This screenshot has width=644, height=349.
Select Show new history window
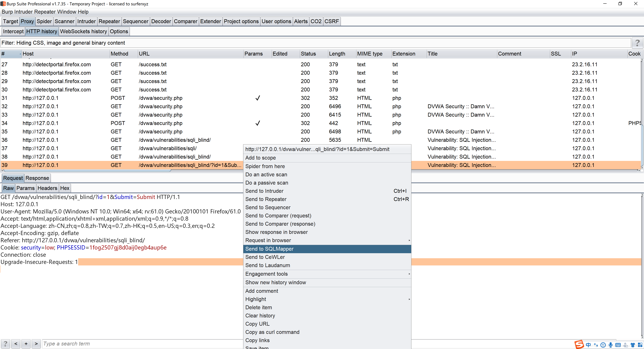327,282
